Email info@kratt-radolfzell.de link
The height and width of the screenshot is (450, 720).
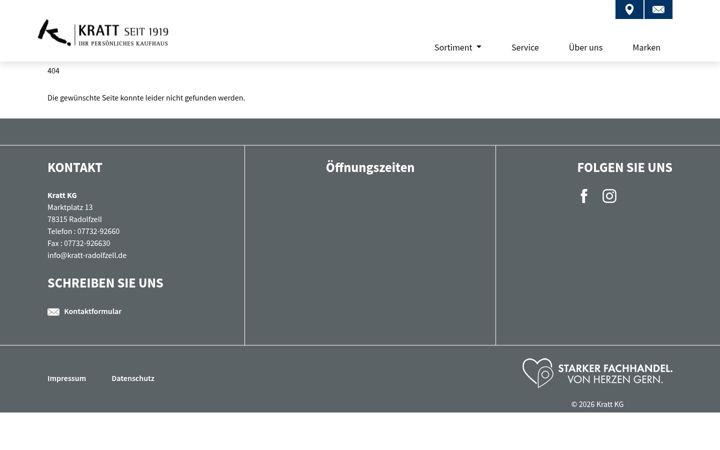[87, 255]
